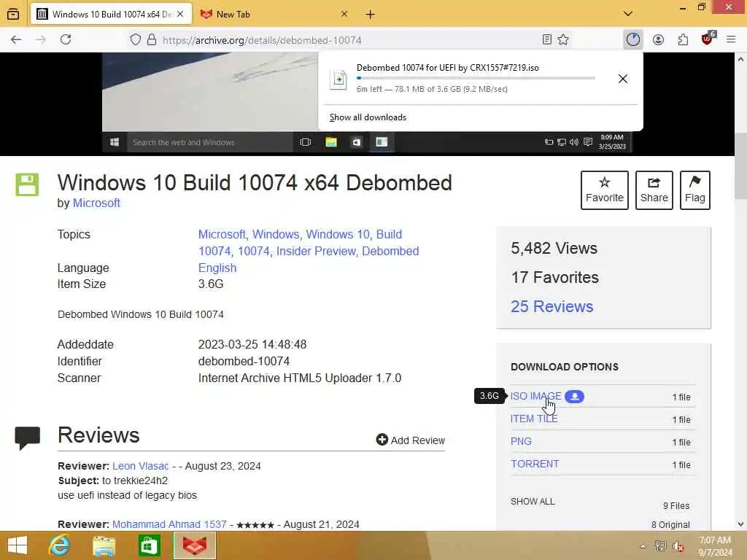The height and width of the screenshot is (560, 747).
Task: Open the browser hamburger menu
Action: pos(731,39)
